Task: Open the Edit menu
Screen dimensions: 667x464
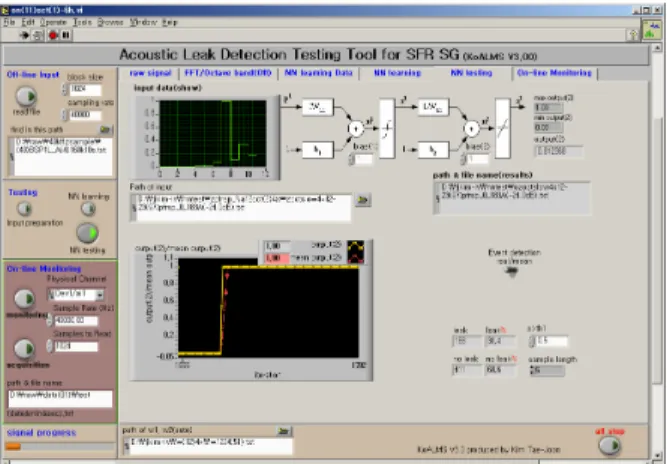Action: (x=28, y=22)
